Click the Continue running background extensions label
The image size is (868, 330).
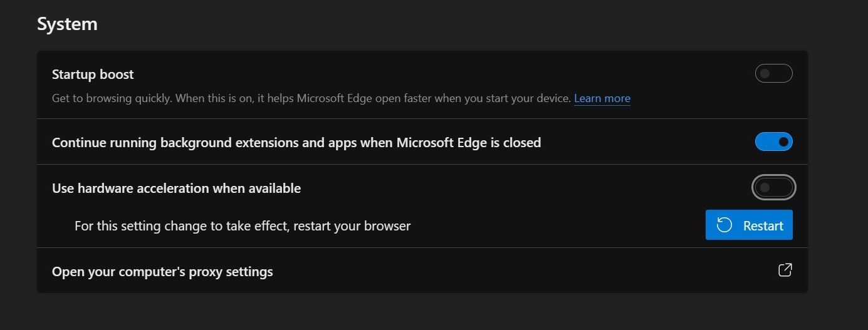click(296, 143)
